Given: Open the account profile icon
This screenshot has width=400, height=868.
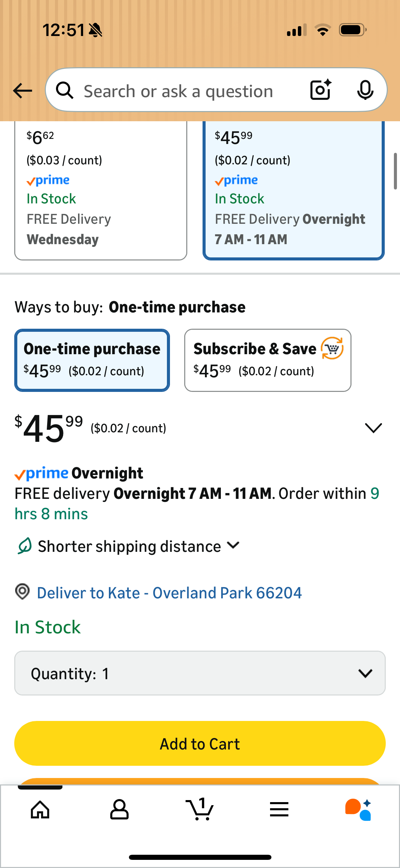Looking at the screenshot, I should click(x=119, y=810).
